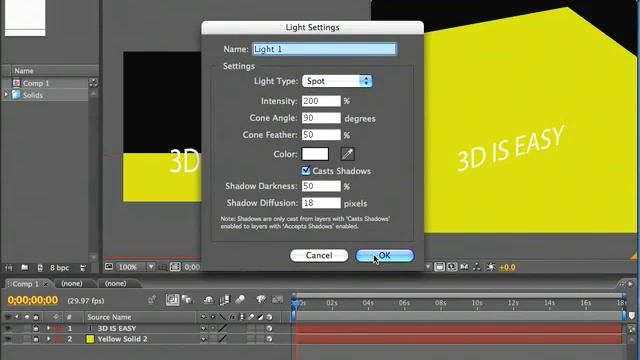Open the Brainstorm icon
640x360 pixels.
coord(261,300)
